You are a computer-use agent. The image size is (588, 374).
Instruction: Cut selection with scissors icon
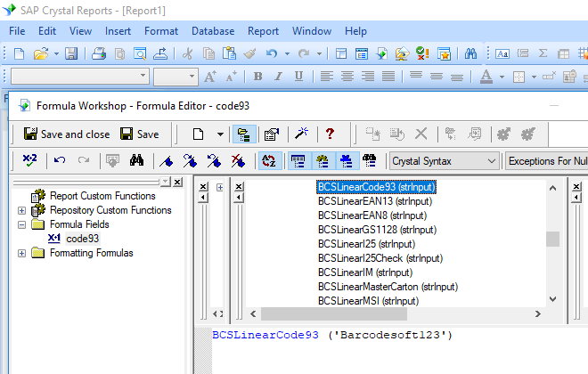(187, 54)
